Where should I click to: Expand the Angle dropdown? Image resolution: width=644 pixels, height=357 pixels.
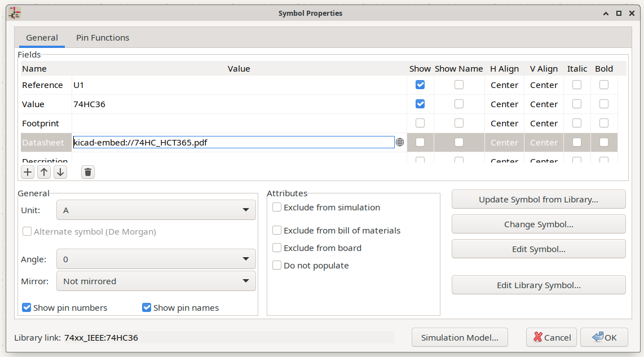coord(156,259)
